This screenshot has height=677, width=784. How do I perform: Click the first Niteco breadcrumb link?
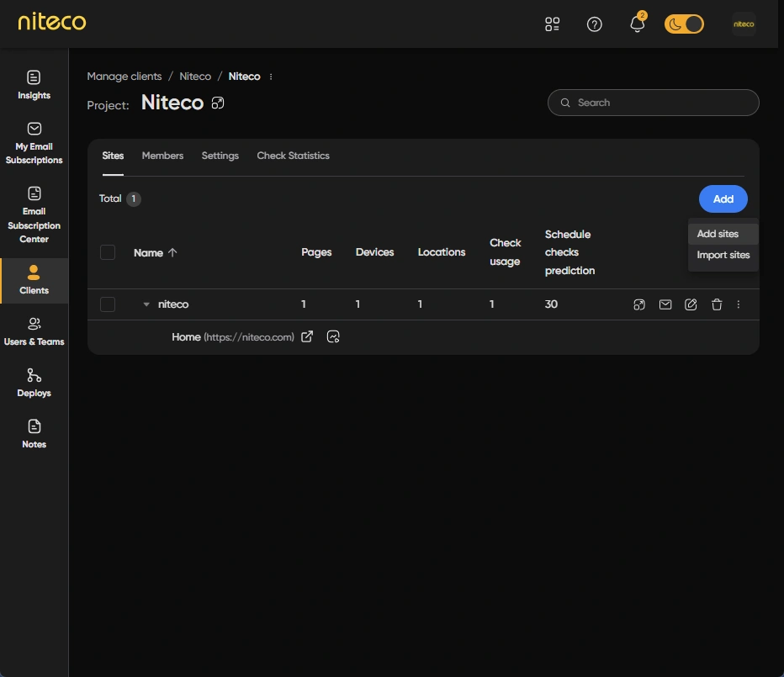(195, 76)
